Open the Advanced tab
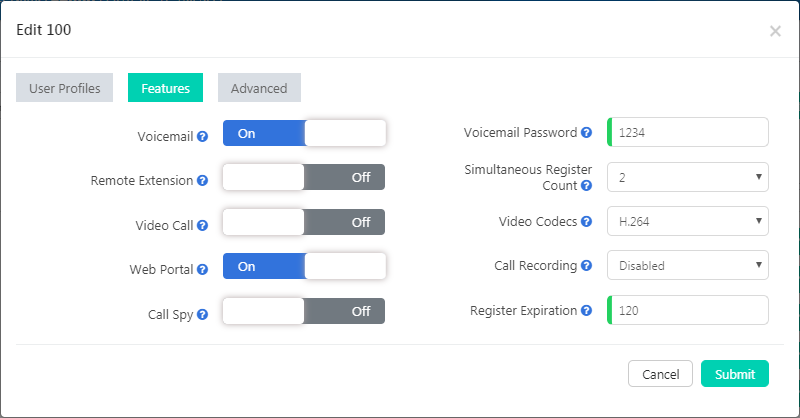 tap(259, 88)
